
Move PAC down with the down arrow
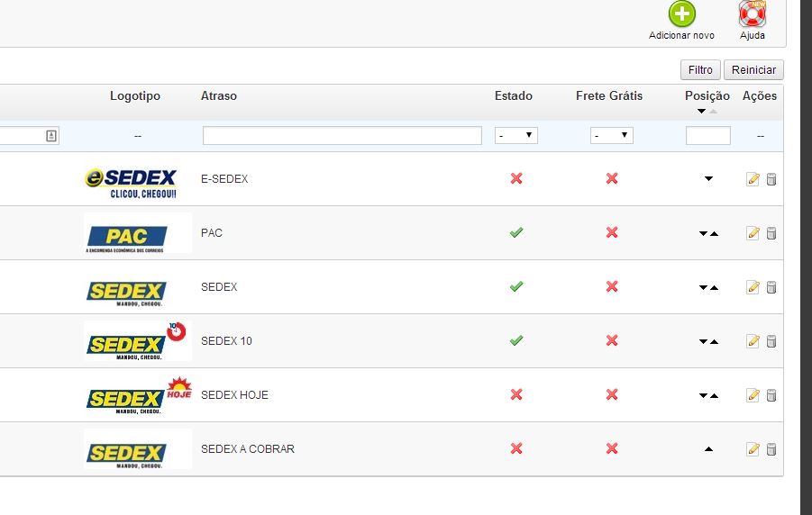(703, 233)
